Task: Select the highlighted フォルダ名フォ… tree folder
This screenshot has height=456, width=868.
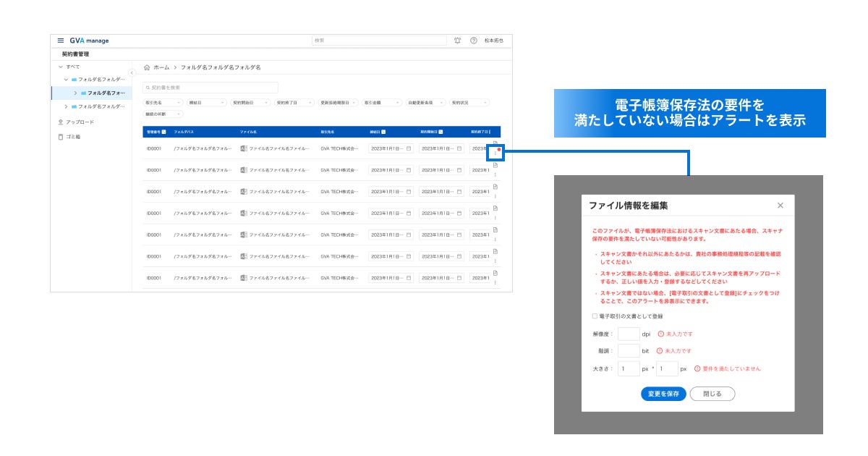Action: [91, 93]
